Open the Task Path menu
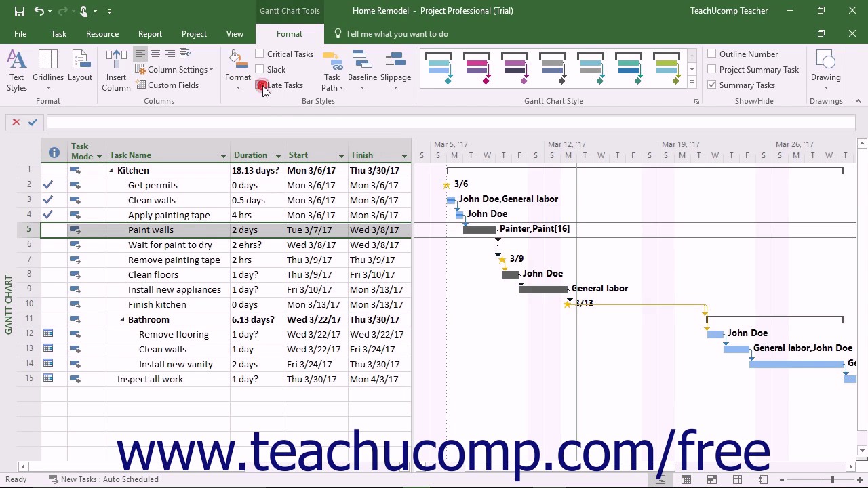868x488 pixels. coord(332,71)
